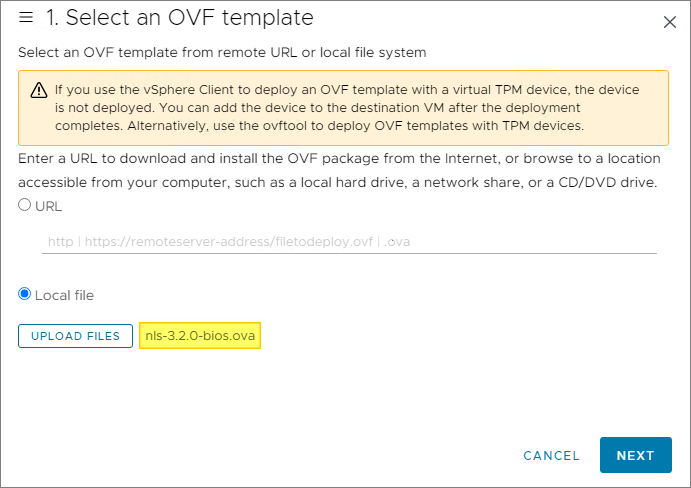Click the 'URL' option label text
691x488 pixels.
[47, 205]
